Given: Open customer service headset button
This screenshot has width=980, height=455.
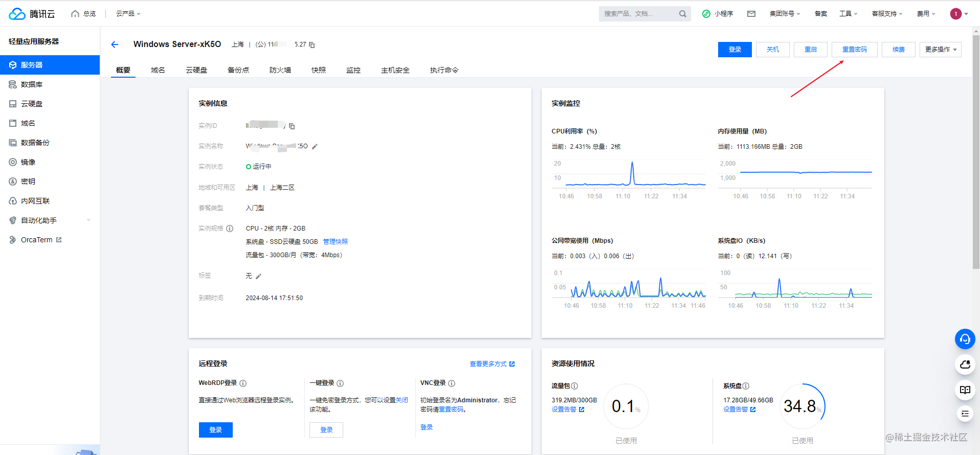Looking at the screenshot, I should coord(965,339).
